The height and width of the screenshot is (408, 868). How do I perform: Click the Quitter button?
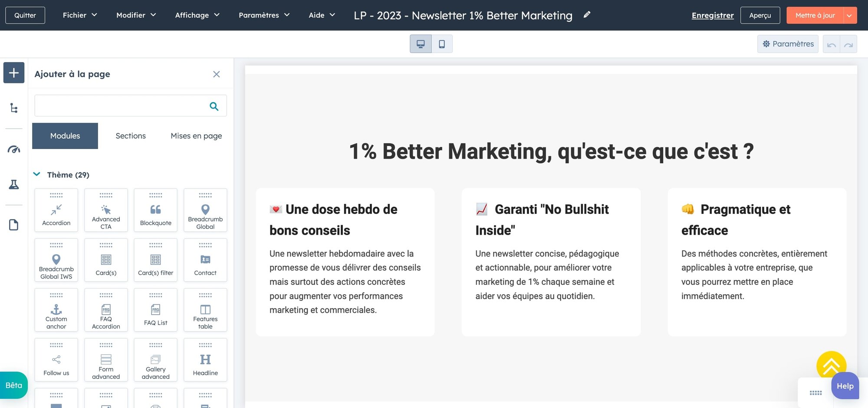click(25, 15)
